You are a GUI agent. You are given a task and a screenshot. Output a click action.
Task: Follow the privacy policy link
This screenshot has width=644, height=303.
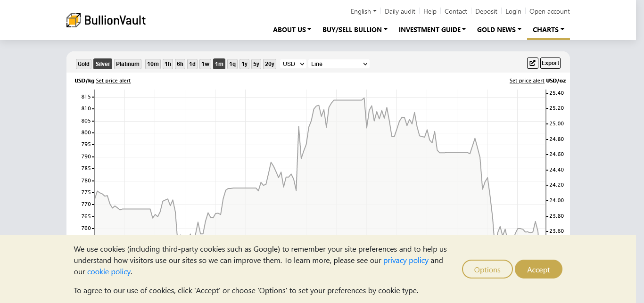[405, 261]
